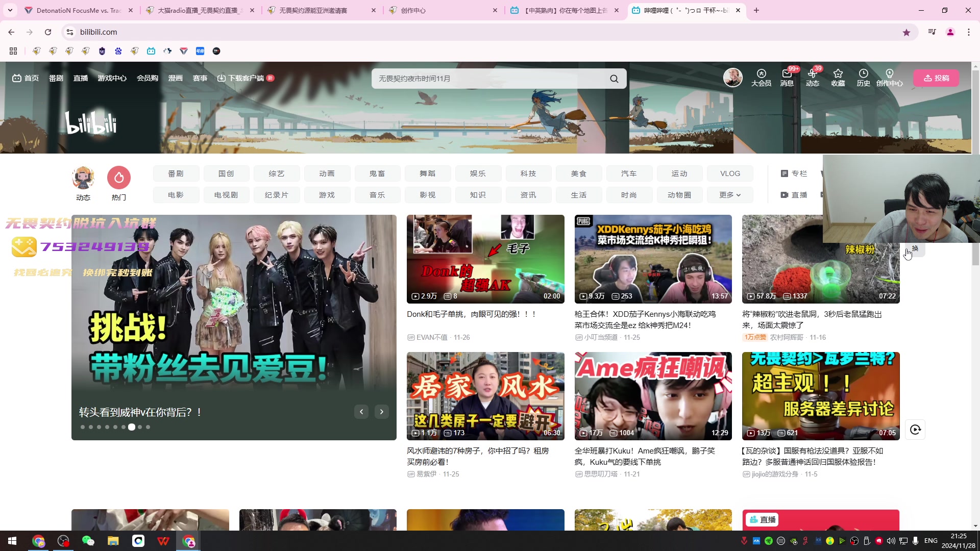Open the 大会员 membership icon
The height and width of the screenshot is (551, 980).
(x=761, y=78)
